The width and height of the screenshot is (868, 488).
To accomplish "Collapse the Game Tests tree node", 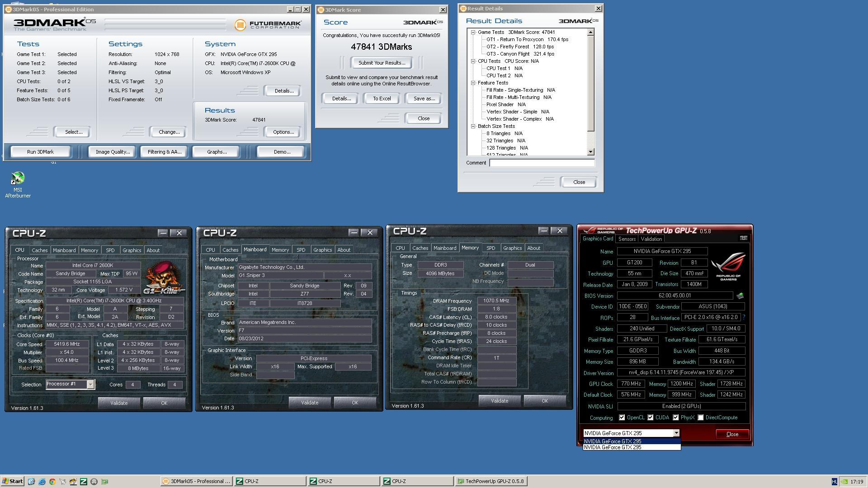I will click(x=473, y=32).
